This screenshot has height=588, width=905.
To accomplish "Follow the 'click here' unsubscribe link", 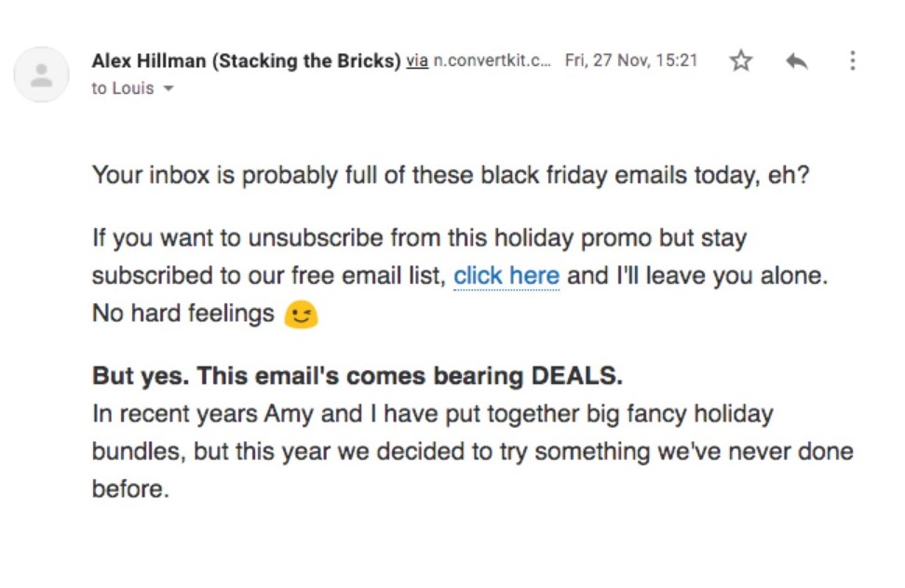I will pyautogui.click(x=507, y=276).
